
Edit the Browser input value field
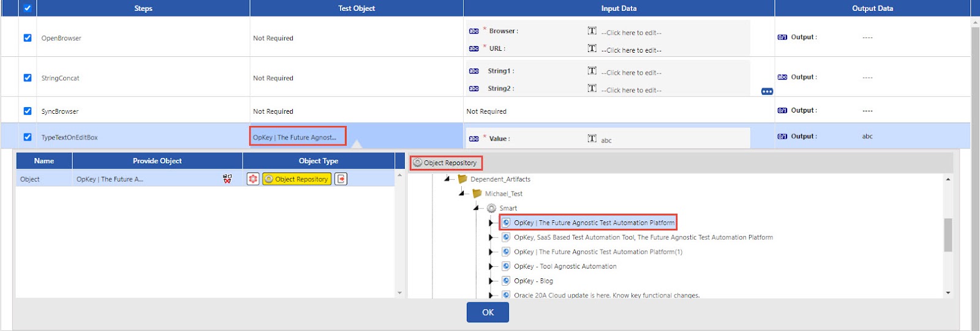(631, 33)
